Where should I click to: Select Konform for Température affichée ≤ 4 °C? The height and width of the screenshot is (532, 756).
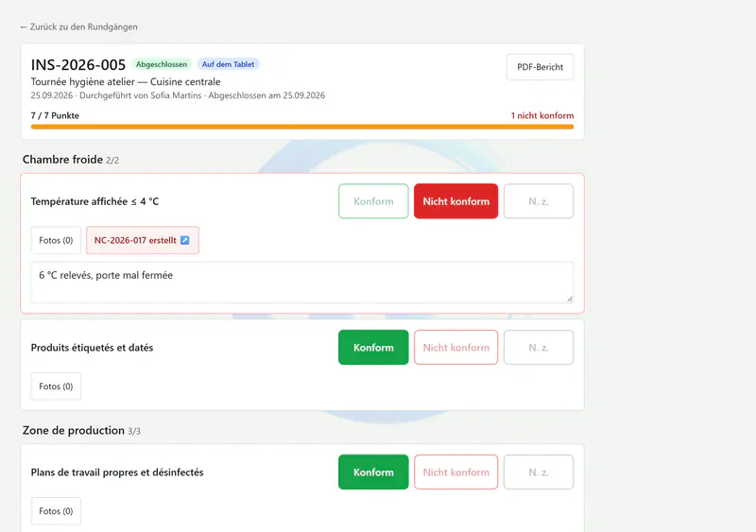[373, 201]
